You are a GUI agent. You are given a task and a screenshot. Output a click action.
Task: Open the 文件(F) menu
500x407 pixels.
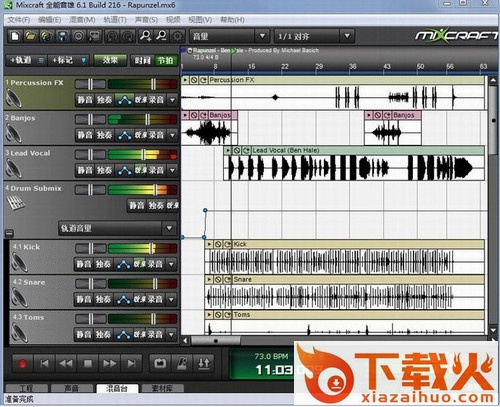pyautogui.click(x=19, y=20)
